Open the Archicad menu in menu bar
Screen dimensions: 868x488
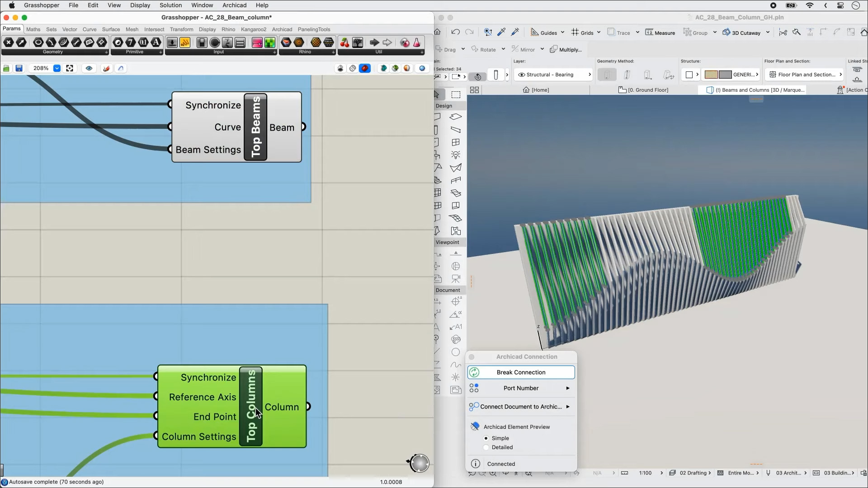(x=234, y=5)
